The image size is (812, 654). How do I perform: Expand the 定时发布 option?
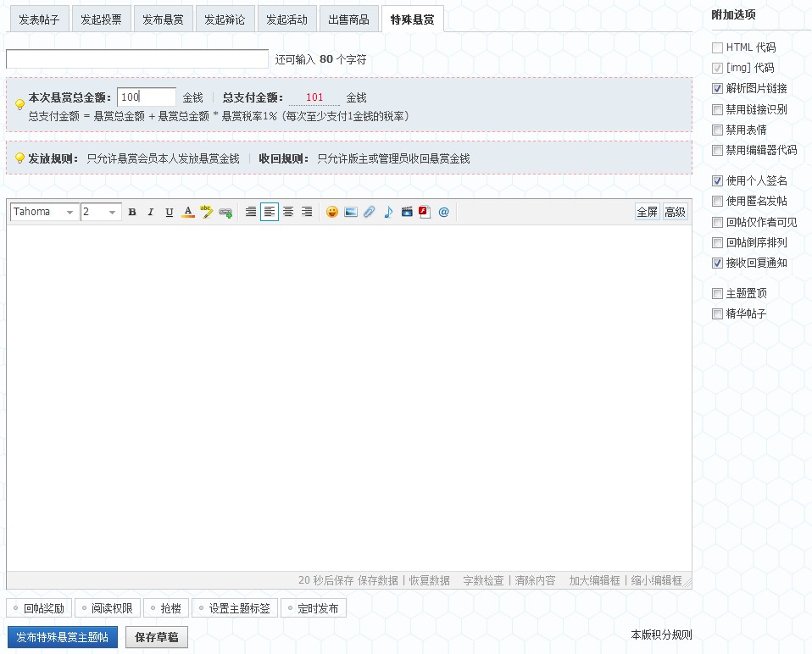point(314,608)
